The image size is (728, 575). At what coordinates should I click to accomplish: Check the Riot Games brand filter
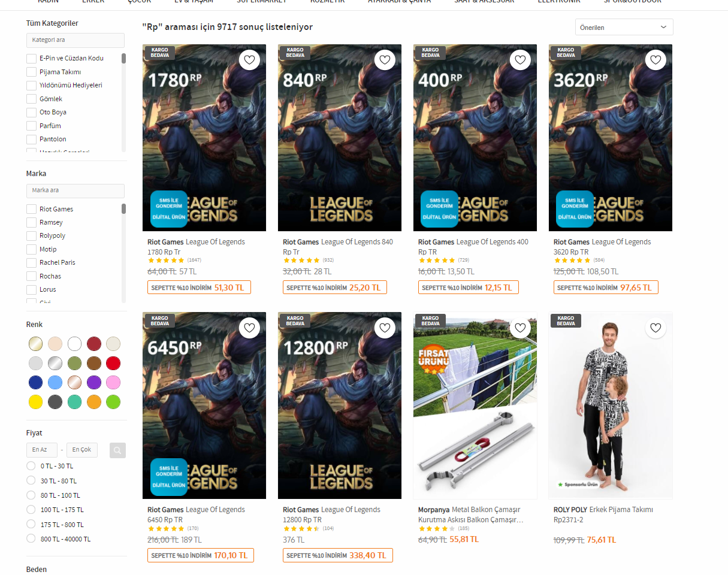coord(31,209)
